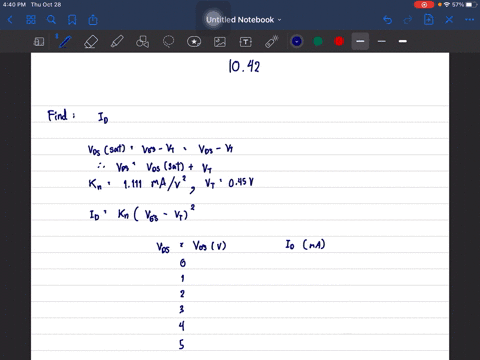Select the Highlighter tool

point(117,42)
